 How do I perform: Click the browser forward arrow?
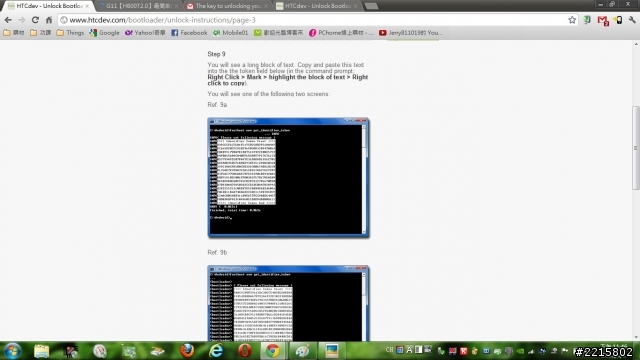pyautogui.click(x=22, y=20)
